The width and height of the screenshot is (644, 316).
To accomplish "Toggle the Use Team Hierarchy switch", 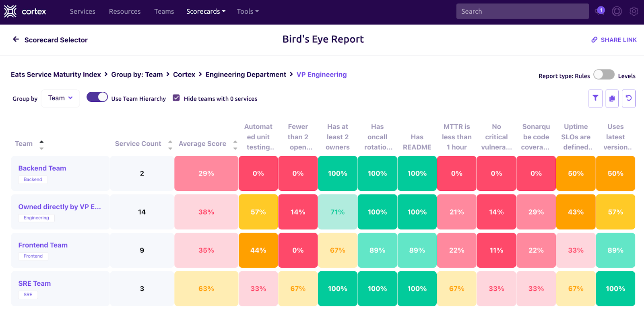I will (97, 97).
